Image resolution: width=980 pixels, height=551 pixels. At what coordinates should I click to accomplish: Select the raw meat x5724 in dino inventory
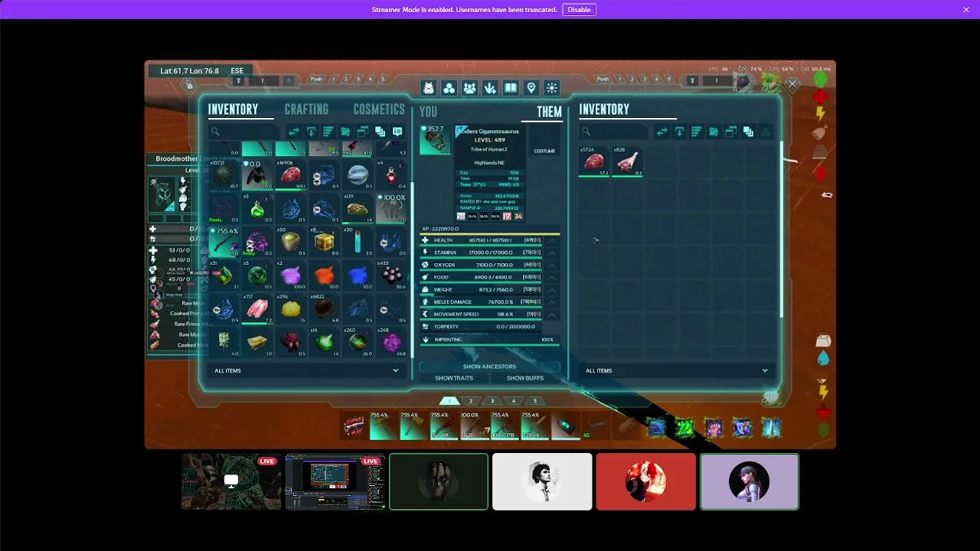594,161
